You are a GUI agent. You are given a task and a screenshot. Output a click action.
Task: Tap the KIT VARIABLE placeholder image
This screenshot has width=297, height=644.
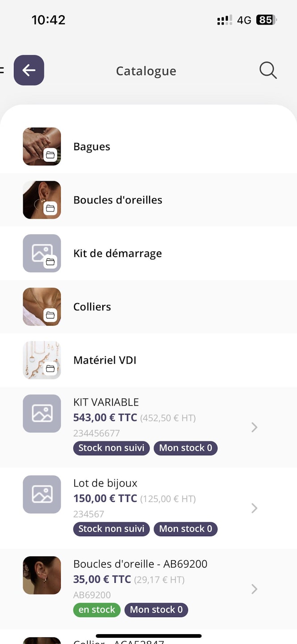[42, 414]
